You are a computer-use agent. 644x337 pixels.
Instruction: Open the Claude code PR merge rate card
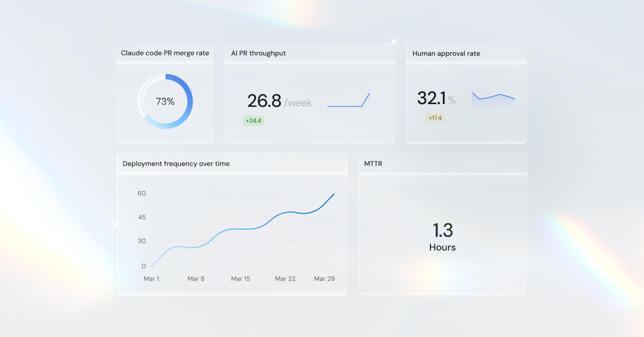pos(165,53)
